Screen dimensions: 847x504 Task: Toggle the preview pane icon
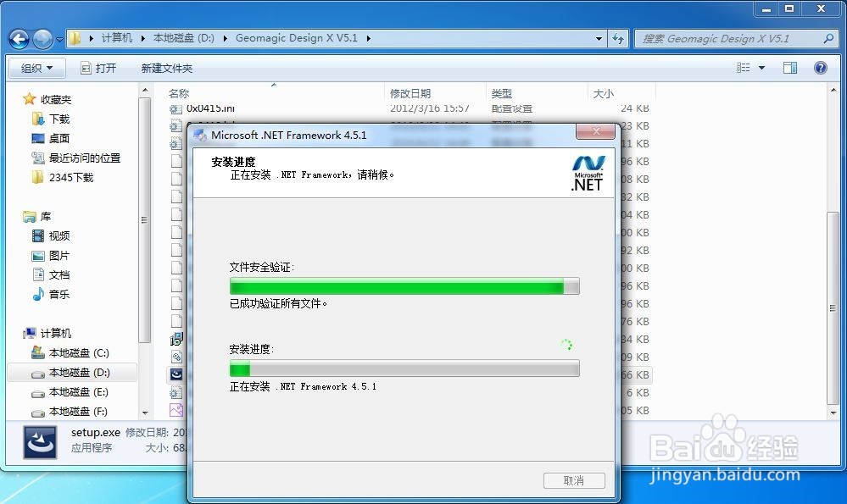790,68
